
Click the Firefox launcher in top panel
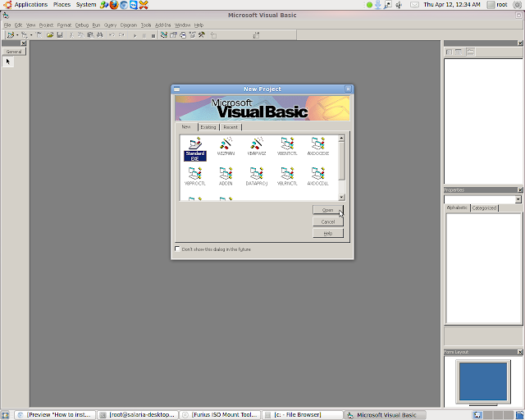pyautogui.click(x=114, y=5)
